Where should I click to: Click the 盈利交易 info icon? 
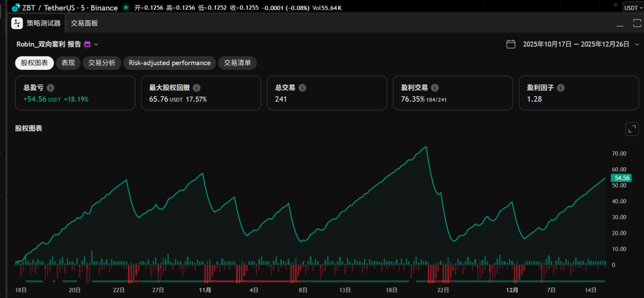[x=434, y=88]
